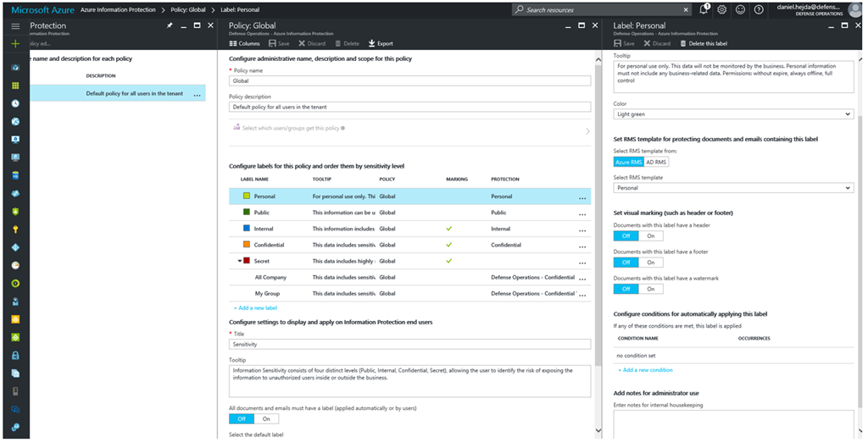Pin the Azure Information Protection blade

pos(170,25)
